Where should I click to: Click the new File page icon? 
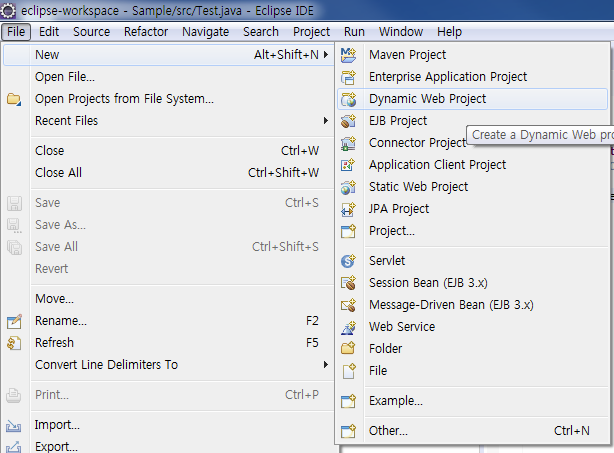coord(348,371)
